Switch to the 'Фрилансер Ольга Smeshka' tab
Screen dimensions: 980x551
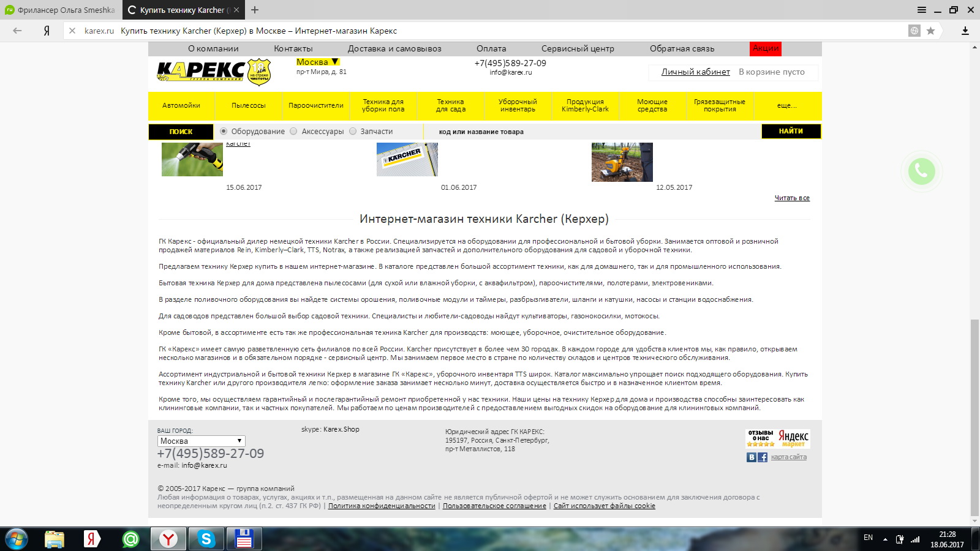[x=61, y=10]
